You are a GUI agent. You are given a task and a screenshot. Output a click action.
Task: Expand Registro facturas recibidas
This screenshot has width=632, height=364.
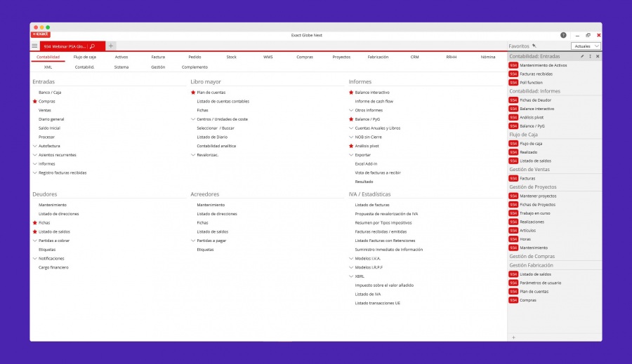[x=34, y=173]
